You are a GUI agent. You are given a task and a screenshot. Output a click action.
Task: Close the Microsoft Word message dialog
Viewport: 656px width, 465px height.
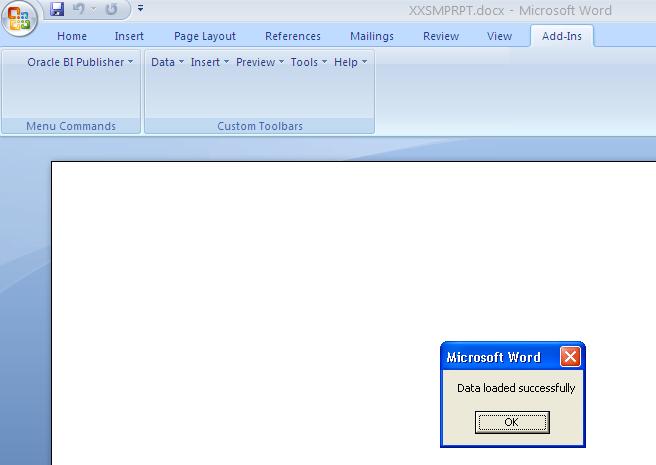[x=570, y=357]
